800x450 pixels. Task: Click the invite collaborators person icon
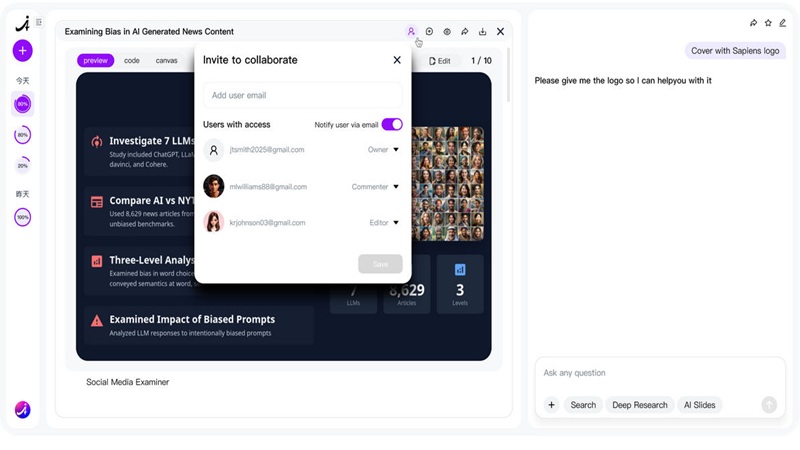[x=411, y=32]
